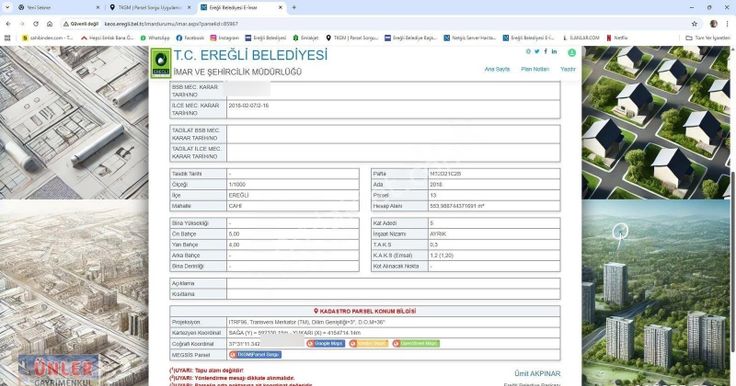Click the TKGM Parsel Sorgu button
This screenshot has height=386, width=736.
pos(255,355)
